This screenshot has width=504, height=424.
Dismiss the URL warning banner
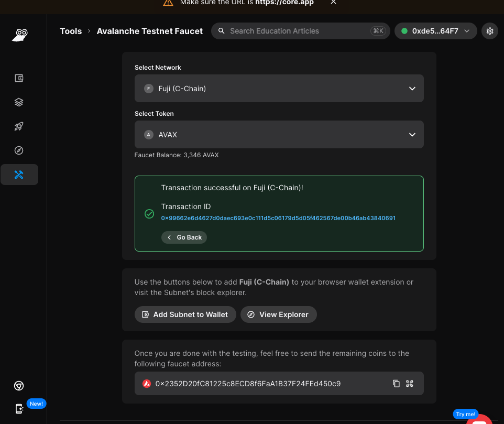333,2
